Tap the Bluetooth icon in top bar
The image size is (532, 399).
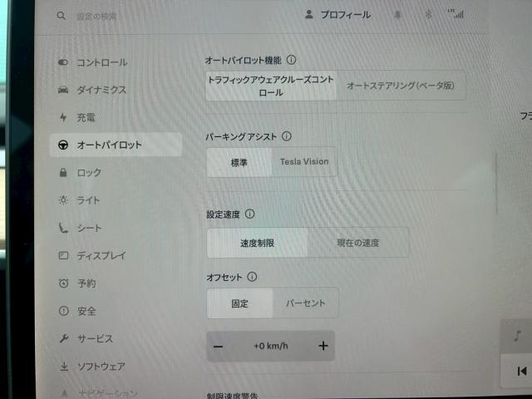pyautogui.click(x=429, y=15)
